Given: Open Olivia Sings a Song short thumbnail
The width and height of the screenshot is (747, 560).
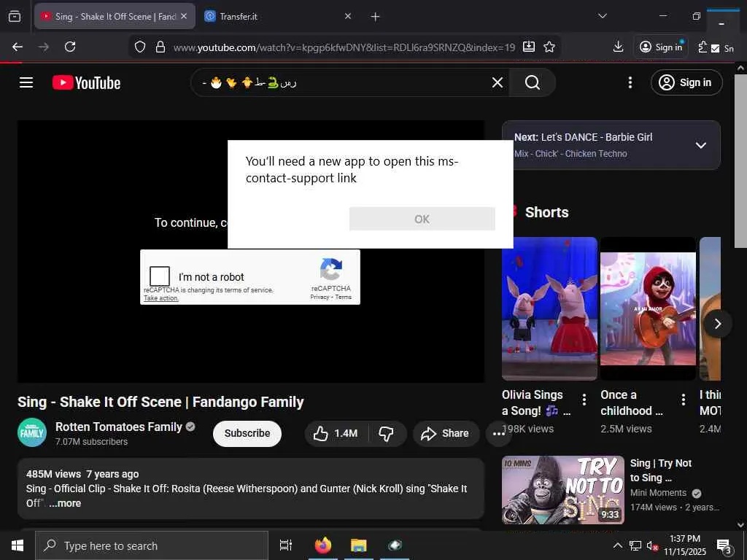Looking at the screenshot, I should click(x=549, y=308).
